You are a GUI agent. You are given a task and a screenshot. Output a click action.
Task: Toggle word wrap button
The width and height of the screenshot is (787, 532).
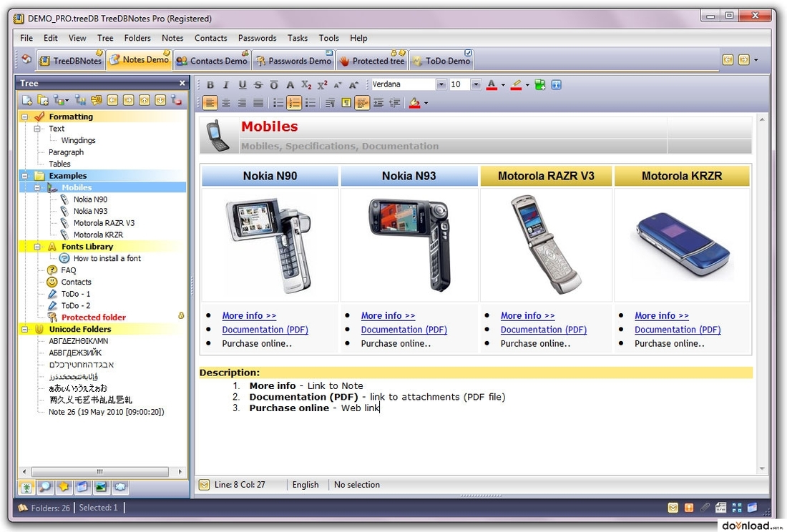pyautogui.click(x=362, y=103)
